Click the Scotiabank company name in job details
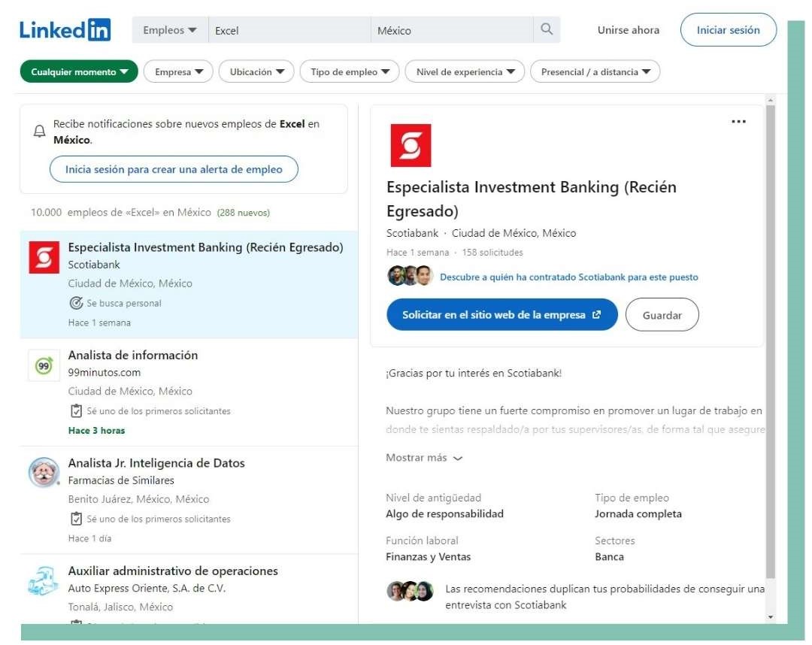Viewport: 812px width, 645px height. [412, 233]
